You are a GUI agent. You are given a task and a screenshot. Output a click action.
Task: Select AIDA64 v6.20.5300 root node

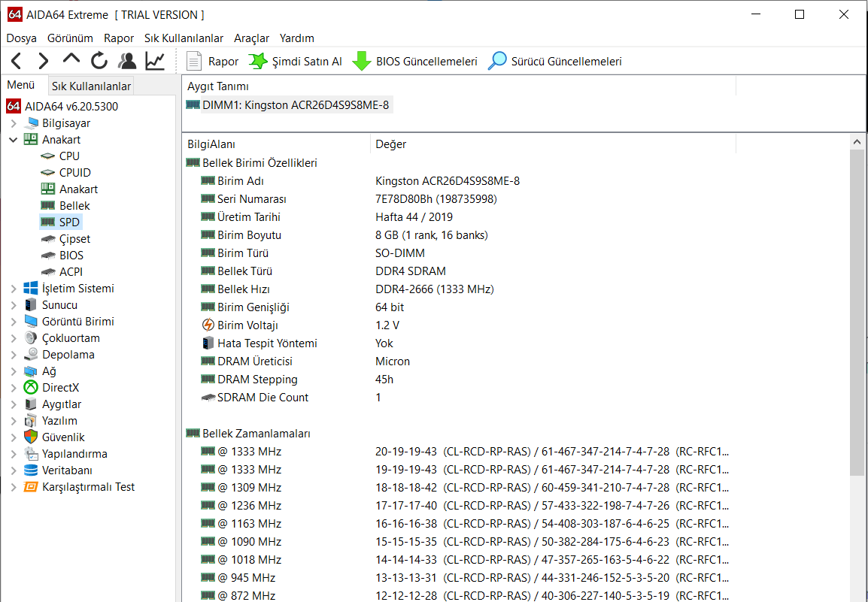pos(62,106)
